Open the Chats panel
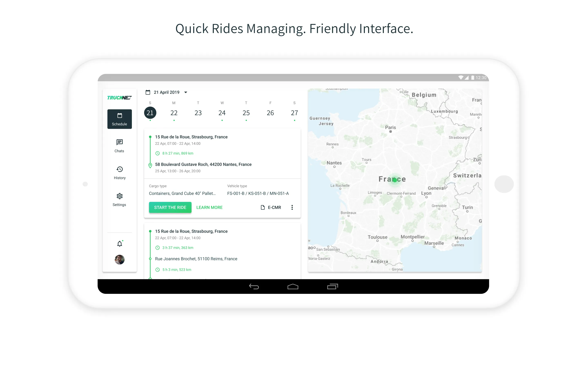This screenshot has height=367, width=588. 119,145
